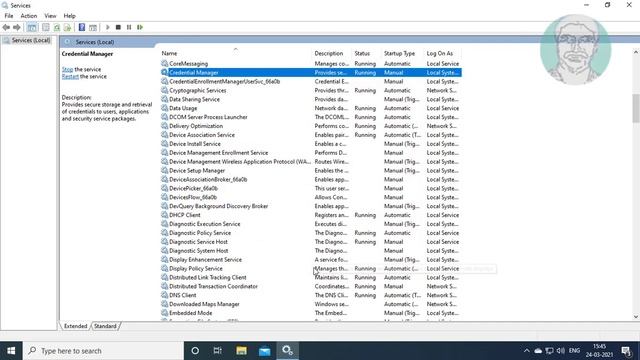Click the Restart Service toolbar icon
This screenshot has height=360, width=640.
[140, 27]
